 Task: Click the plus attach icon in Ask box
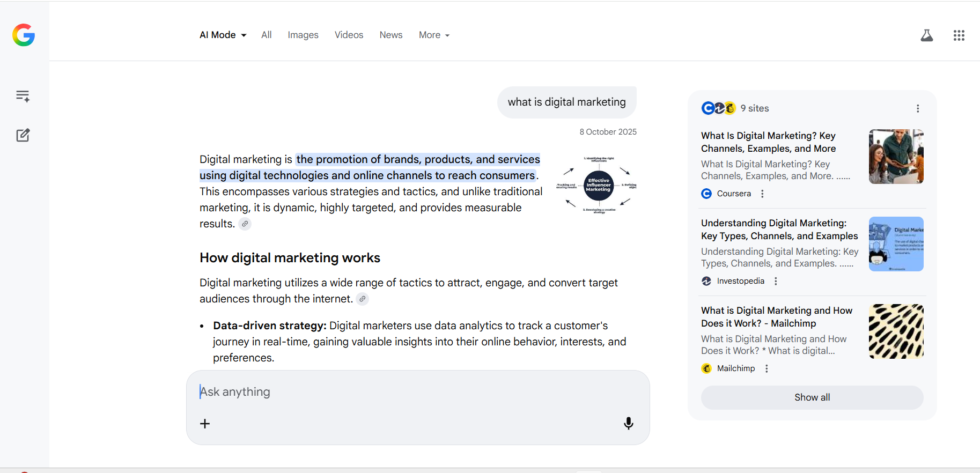click(x=205, y=424)
